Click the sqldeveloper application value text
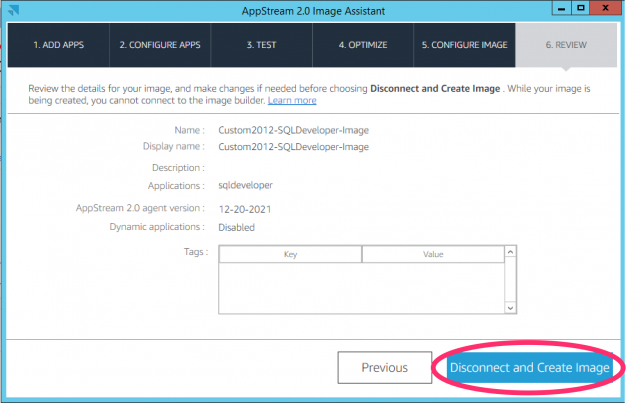Image resolution: width=640 pixels, height=403 pixels. (246, 185)
